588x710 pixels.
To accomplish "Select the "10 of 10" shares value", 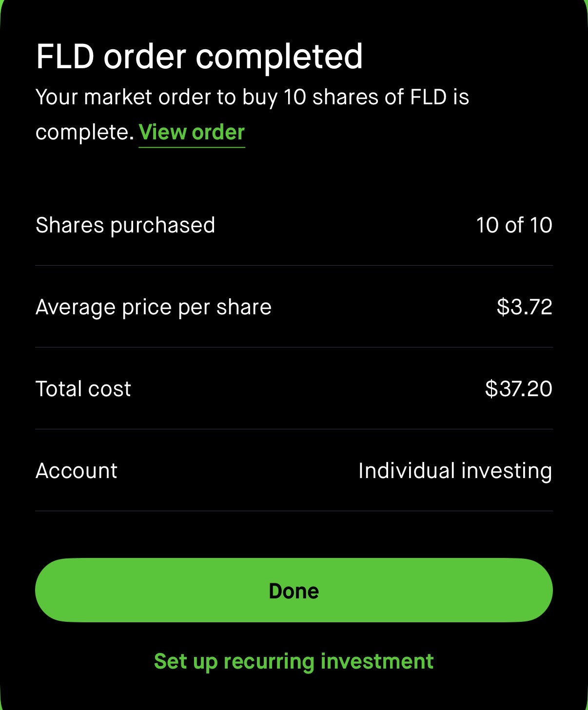I will point(514,225).
